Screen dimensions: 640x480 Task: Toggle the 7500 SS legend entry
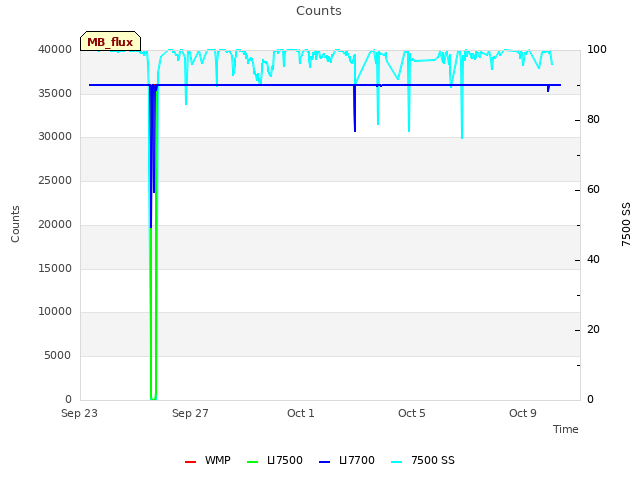pyautogui.click(x=423, y=460)
